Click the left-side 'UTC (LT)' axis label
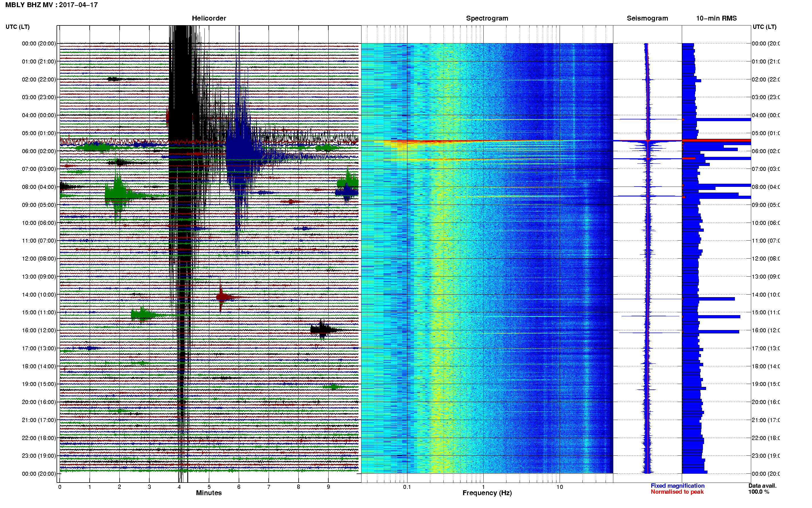812x508 pixels. (17, 27)
